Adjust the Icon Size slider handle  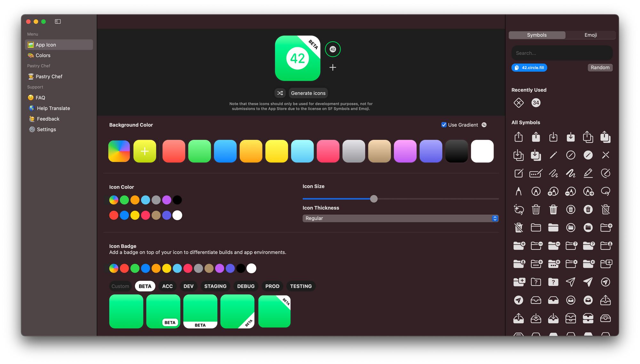374,199
